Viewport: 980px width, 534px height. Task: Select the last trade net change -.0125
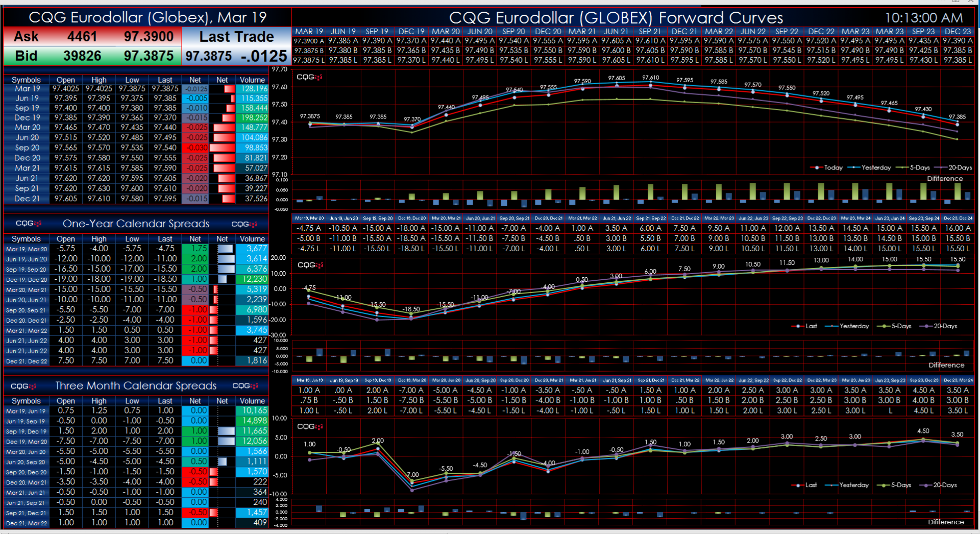tap(264, 56)
